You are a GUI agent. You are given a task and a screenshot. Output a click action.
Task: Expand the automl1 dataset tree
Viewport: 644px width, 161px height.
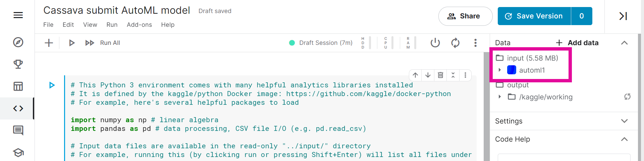pyautogui.click(x=500, y=70)
